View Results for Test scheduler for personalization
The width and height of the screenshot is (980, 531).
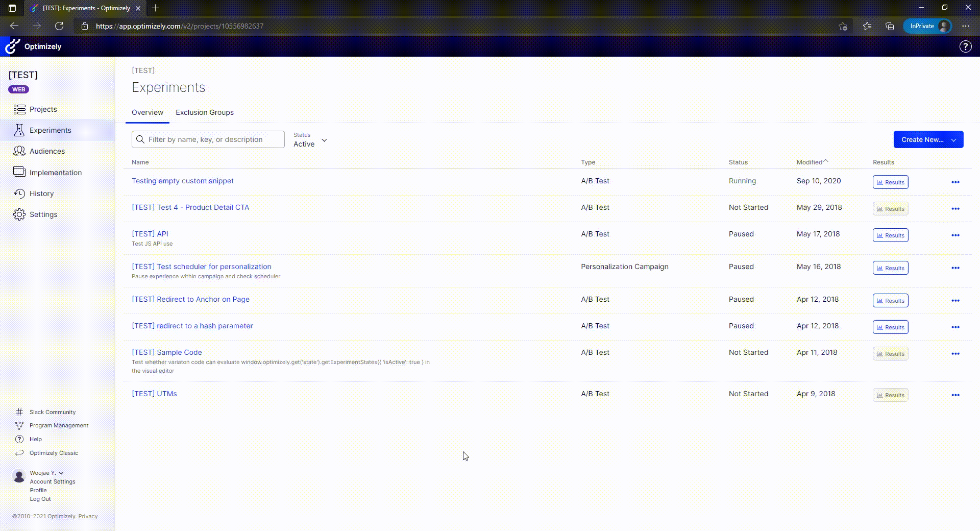[x=890, y=268]
